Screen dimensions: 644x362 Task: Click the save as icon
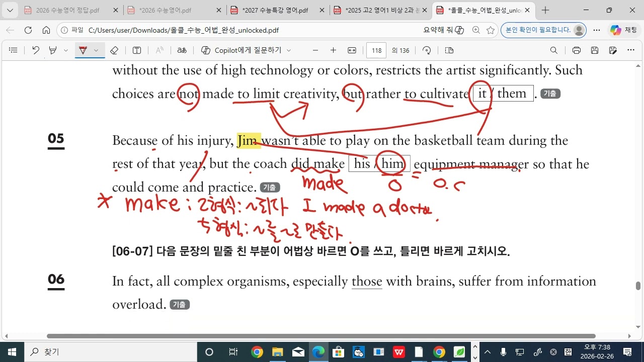coord(613,50)
